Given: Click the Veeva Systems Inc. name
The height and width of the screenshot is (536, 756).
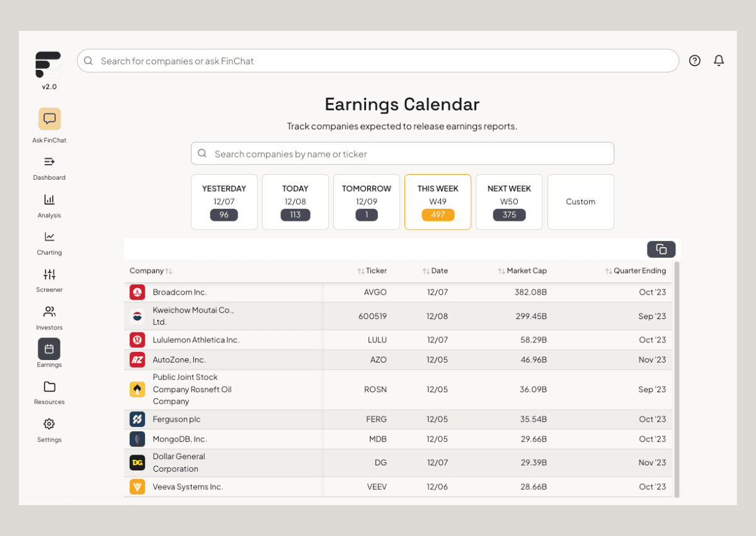Looking at the screenshot, I should point(188,487).
